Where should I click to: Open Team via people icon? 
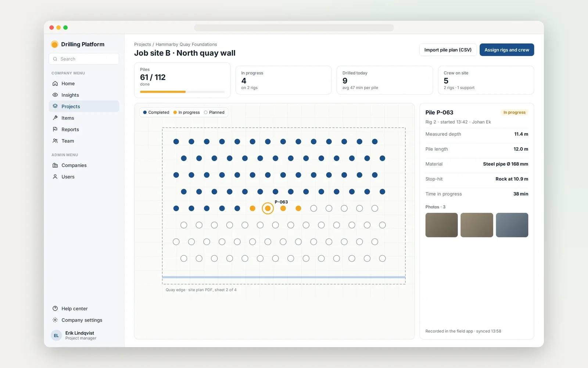coord(55,141)
